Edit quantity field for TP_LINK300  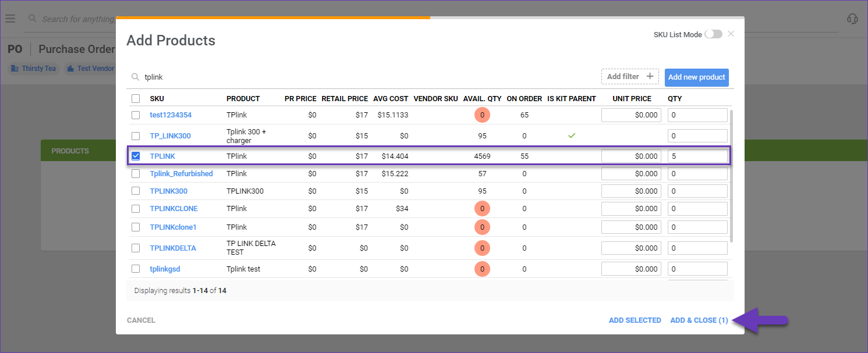click(697, 136)
